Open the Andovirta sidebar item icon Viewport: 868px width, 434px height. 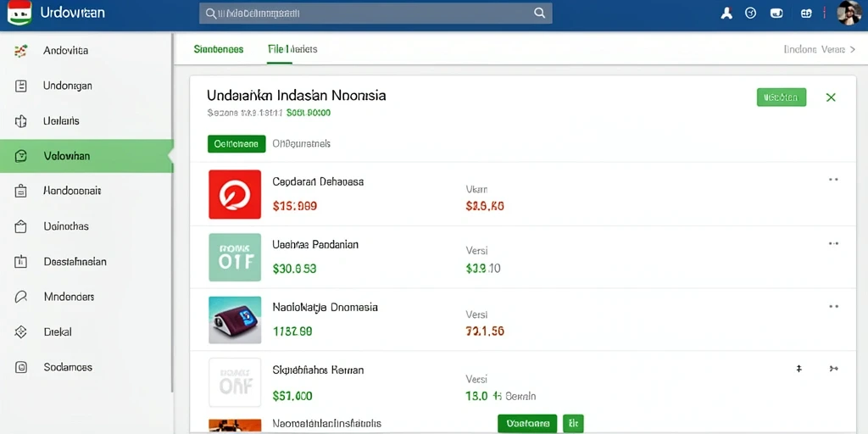click(x=20, y=51)
